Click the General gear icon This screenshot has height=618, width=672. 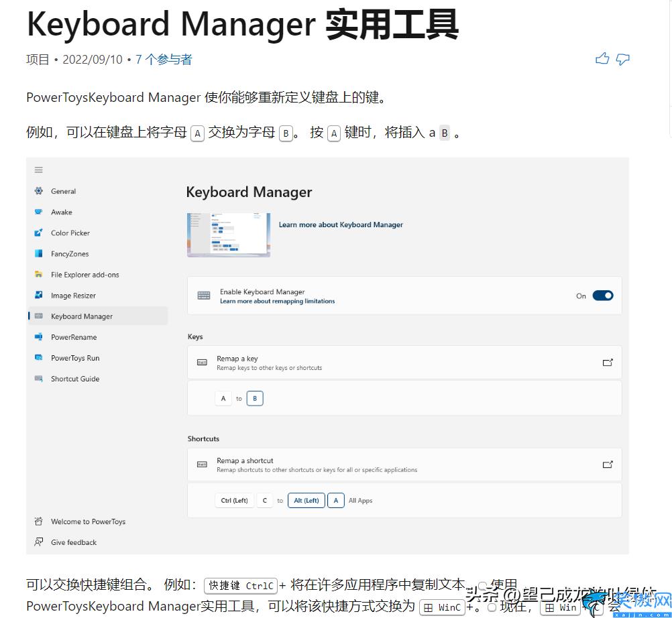point(39,191)
